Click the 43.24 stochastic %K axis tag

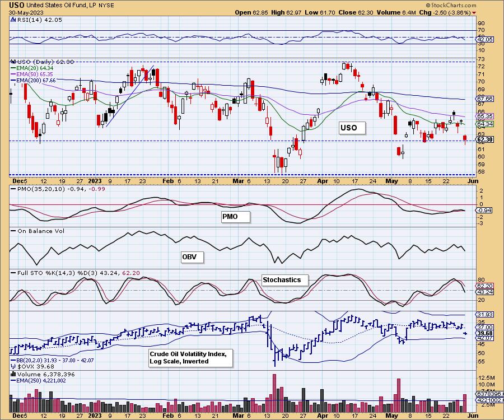485,292
